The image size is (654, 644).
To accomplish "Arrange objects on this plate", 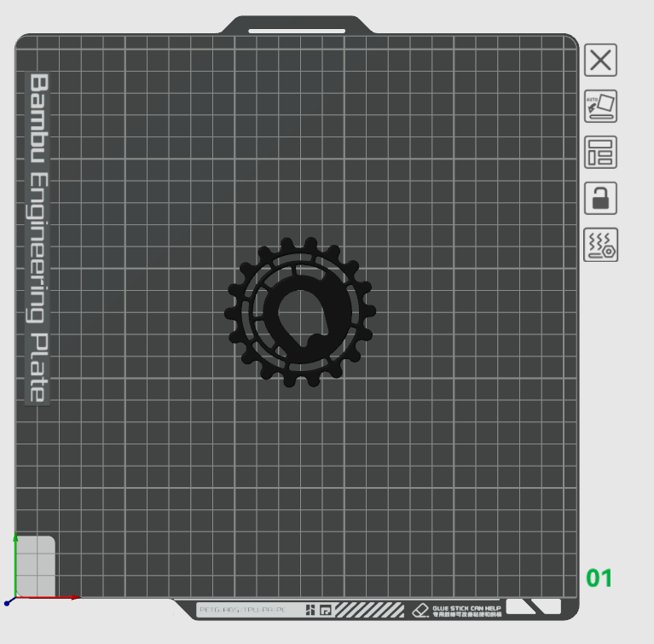I will pyautogui.click(x=600, y=152).
